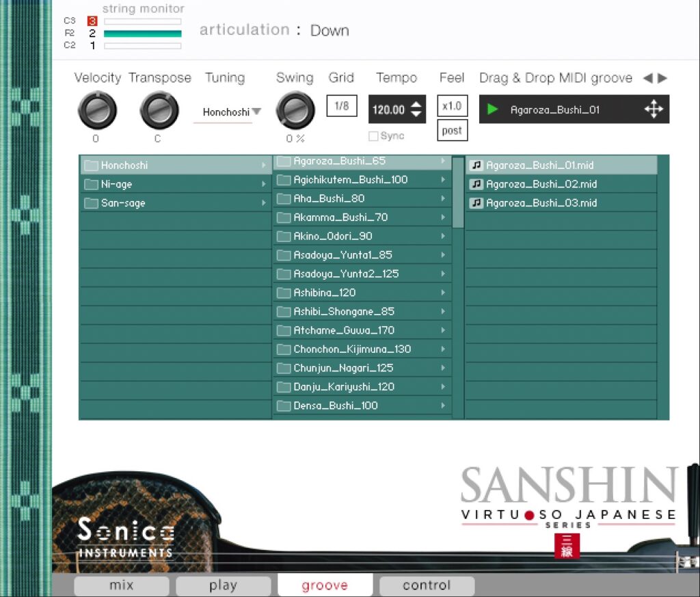Enable the Sync checkbox under Tempo

373,136
